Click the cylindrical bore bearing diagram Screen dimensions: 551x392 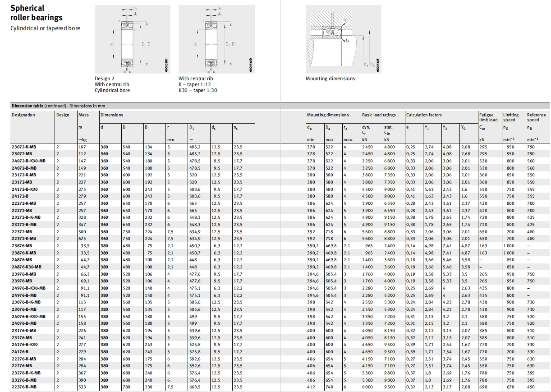coord(132,39)
